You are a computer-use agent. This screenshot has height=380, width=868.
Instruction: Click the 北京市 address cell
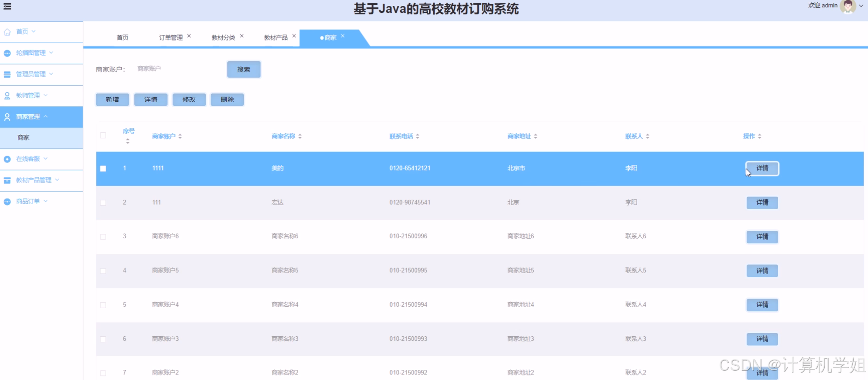tap(516, 168)
